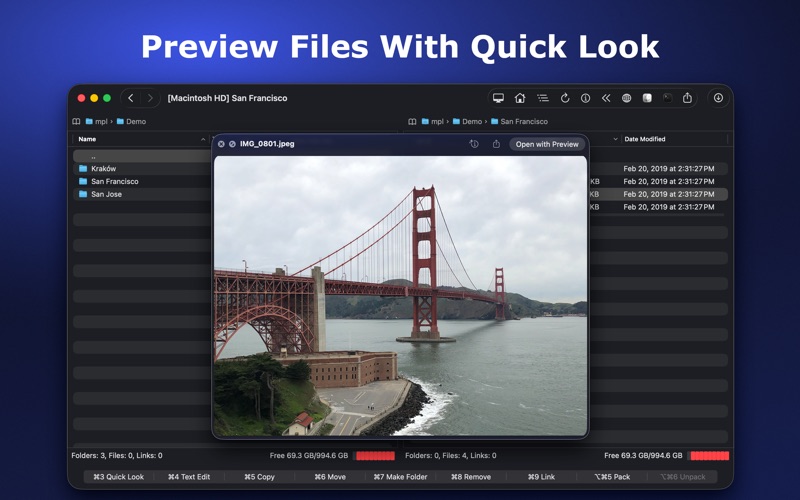Click the down chevron left of Date Modified
800x500 pixels.
pyautogui.click(x=615, y=139)
